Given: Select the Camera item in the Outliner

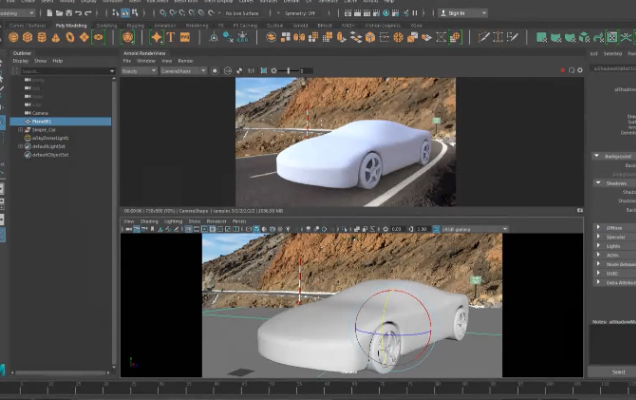Looking at the screenshot, I should (x=41, y=112).
